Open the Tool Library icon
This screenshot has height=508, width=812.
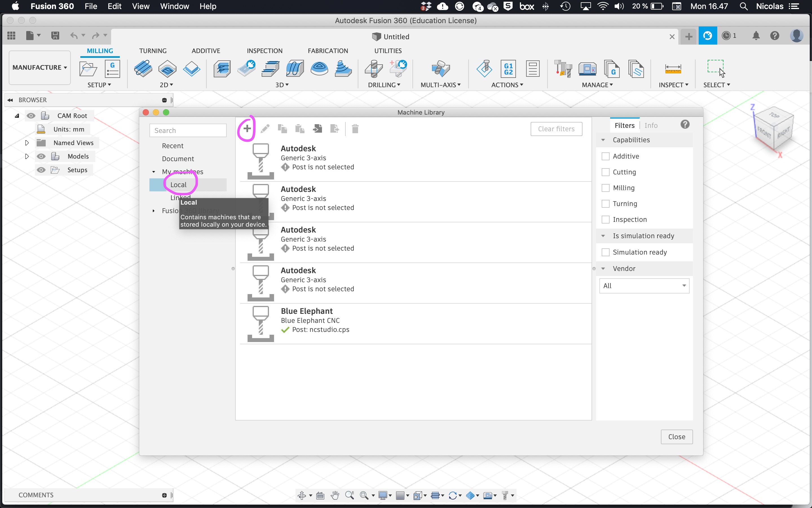point(563,69)
